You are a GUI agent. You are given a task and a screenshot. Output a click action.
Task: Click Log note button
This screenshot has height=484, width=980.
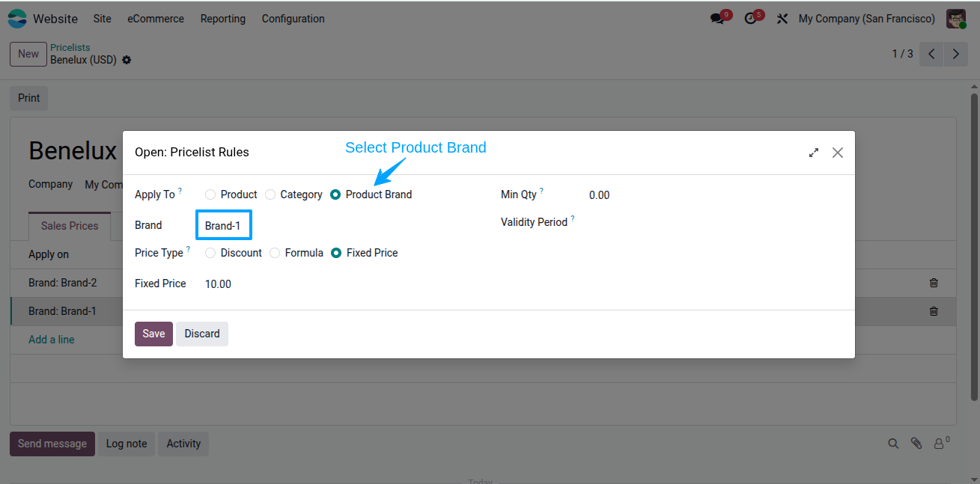click(127, 444)
